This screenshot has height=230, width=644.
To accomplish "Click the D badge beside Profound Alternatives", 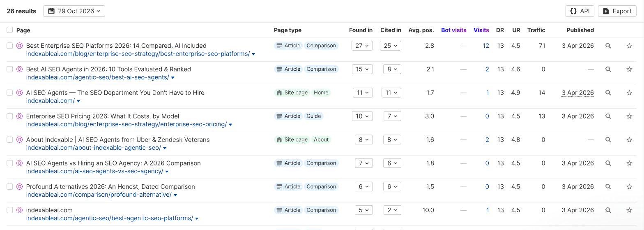I will 19,186.
